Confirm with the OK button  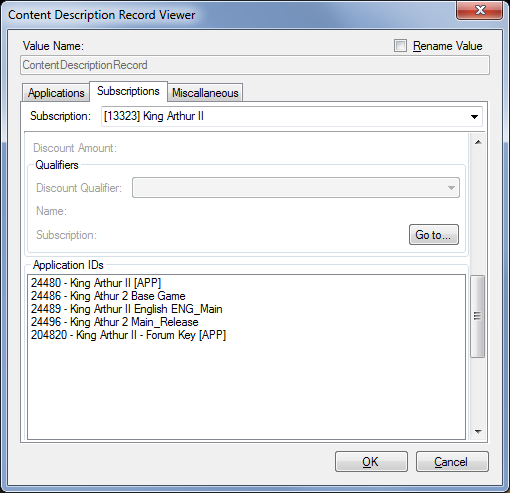(371, 462)
